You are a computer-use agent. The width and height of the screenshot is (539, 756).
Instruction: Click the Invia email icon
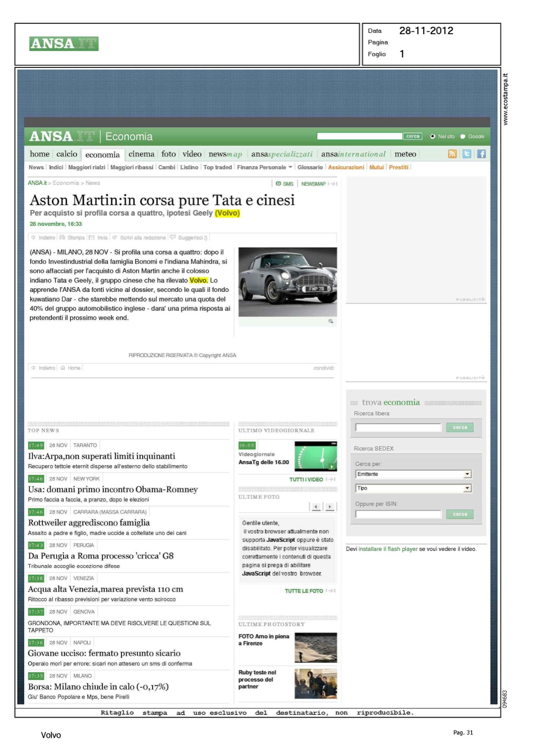pyautogui.click(x=92, y=237)
